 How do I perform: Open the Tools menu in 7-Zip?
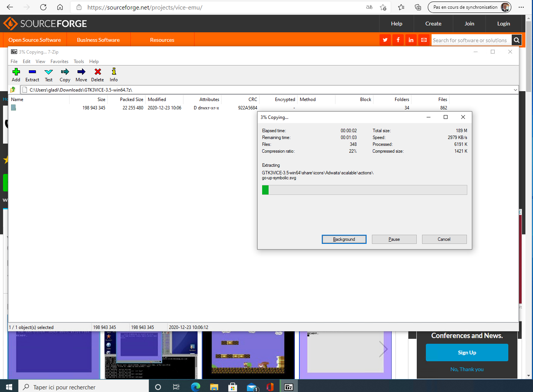pos(79,62)
